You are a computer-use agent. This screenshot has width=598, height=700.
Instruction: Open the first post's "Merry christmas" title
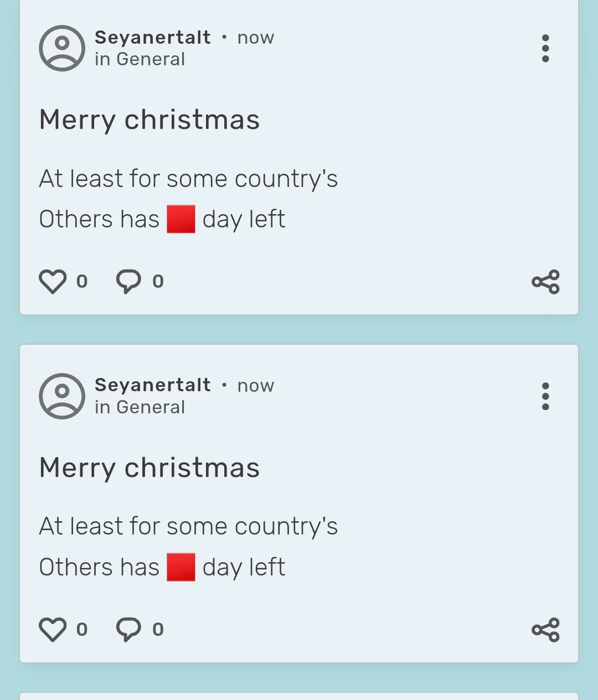click(x=149, y=120)
